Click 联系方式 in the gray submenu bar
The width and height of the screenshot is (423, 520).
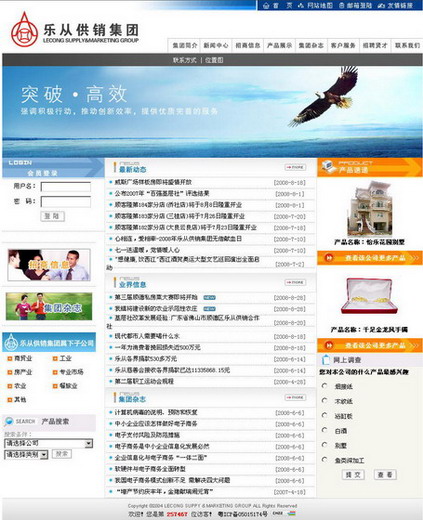pos(185,60)
